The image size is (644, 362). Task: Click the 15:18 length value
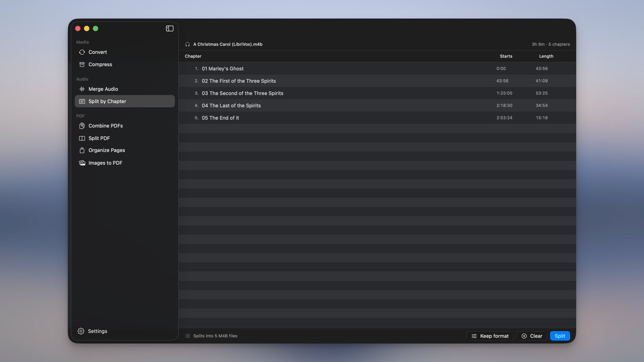point(541,118)
